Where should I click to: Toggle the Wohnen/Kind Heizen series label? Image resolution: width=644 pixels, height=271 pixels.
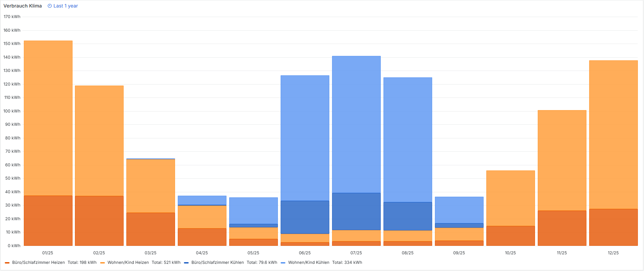point(128,262)
